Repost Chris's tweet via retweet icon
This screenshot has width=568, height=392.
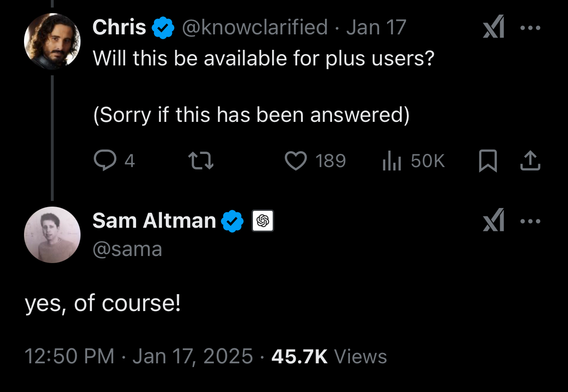pyautogui.click(x=201, y=161)
